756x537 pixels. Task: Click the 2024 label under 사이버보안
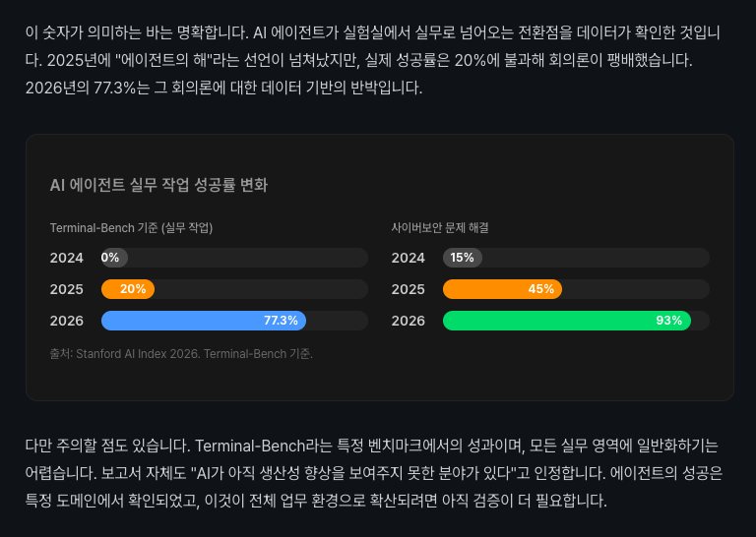408,258
